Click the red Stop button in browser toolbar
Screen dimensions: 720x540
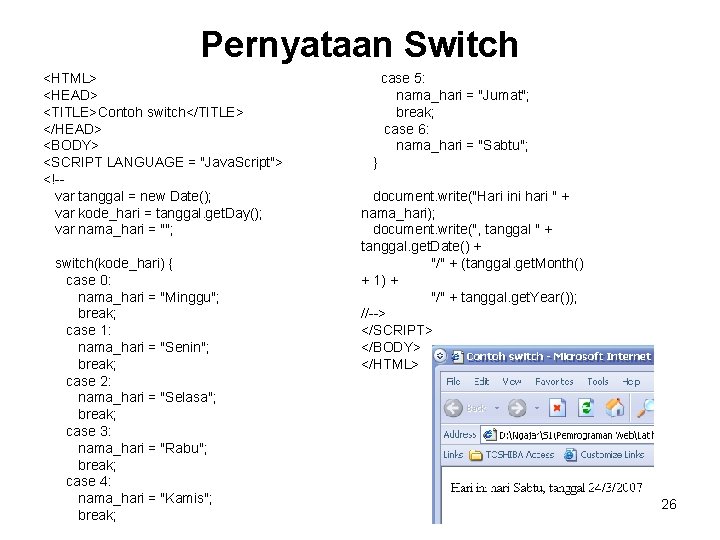click(x=557, y=408)
